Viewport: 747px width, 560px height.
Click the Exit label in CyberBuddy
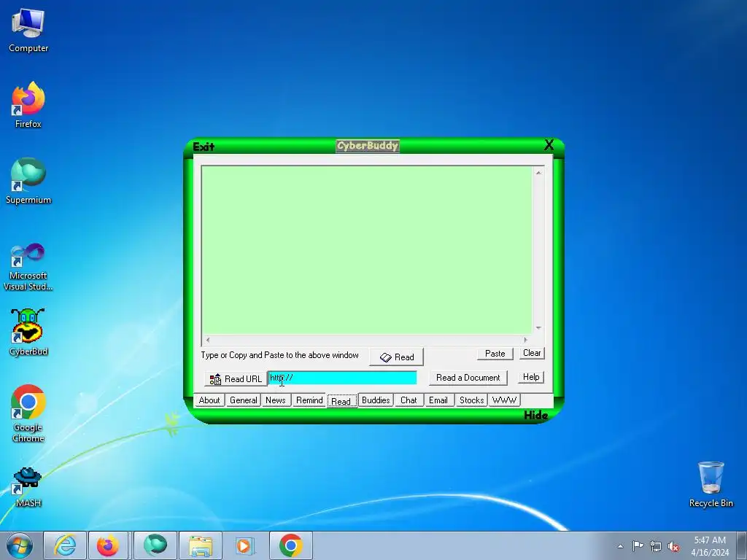coord(204,147)
